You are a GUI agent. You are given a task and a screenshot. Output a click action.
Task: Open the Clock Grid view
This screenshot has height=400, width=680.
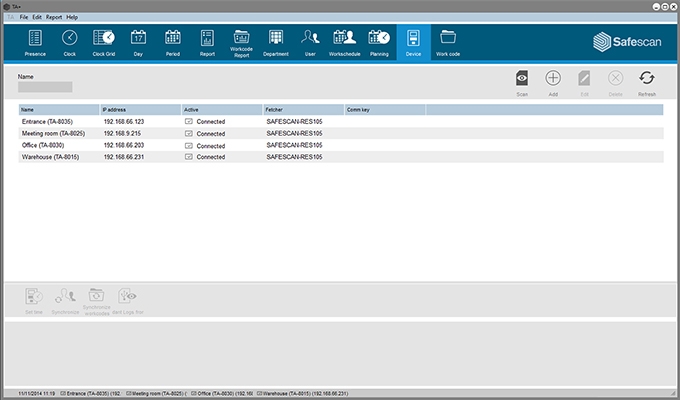point(104,42)
